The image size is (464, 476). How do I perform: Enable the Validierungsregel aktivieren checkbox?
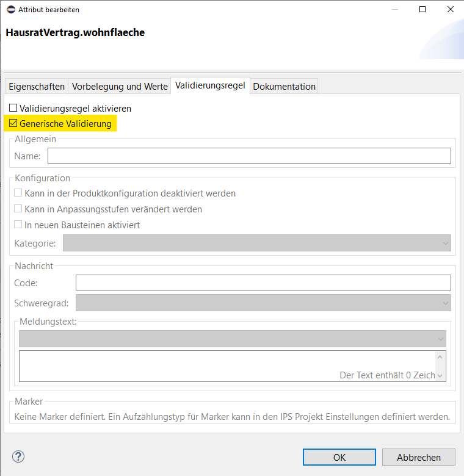pyautogui.click(x=13, y=108)
